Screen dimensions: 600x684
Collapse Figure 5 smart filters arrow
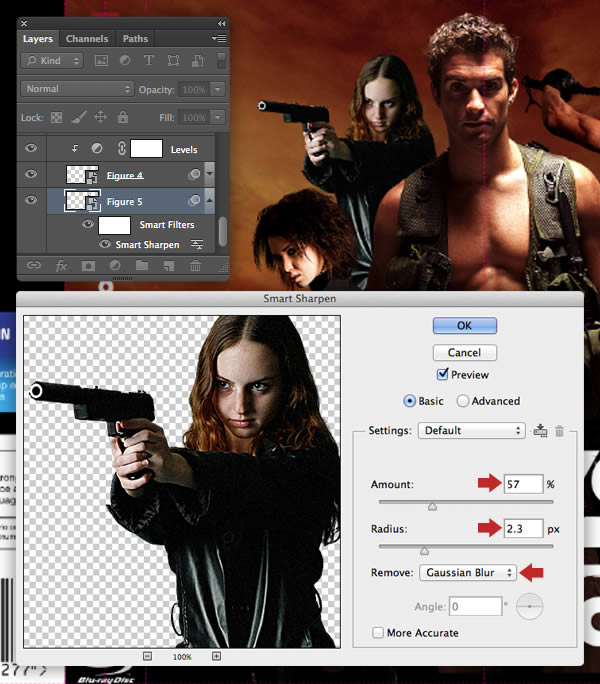(x=210, y=200)
